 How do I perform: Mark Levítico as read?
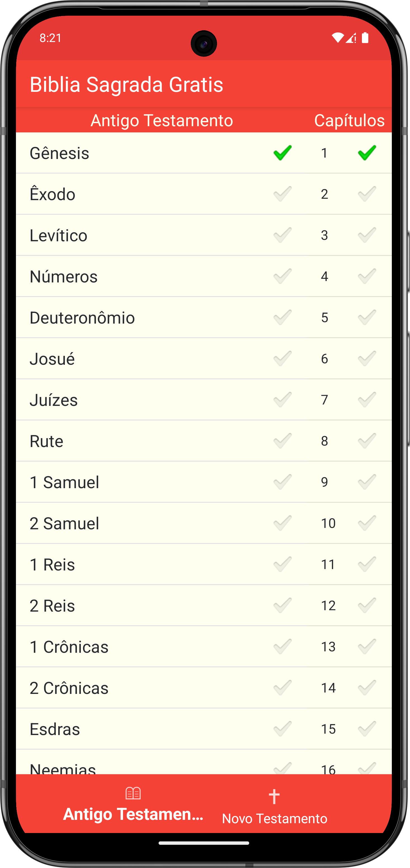[x=282, y=235]
